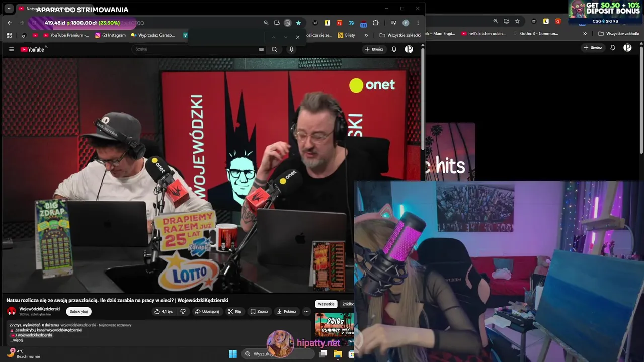
Task: Open the YouTube Premium bookmark
Action: 66,35
